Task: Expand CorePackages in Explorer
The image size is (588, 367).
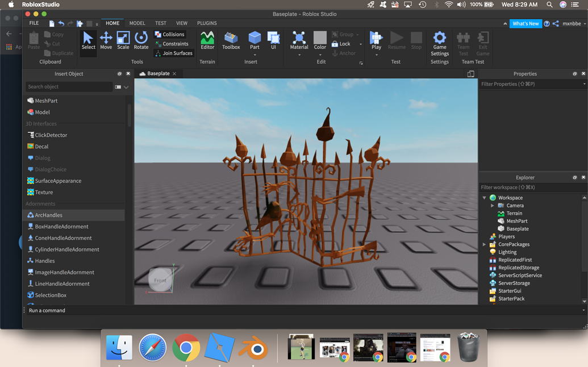Action: tap(484, 244)
